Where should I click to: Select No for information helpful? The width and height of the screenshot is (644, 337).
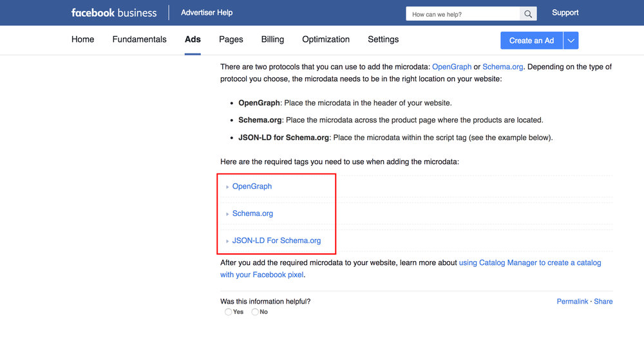(255, 312)
